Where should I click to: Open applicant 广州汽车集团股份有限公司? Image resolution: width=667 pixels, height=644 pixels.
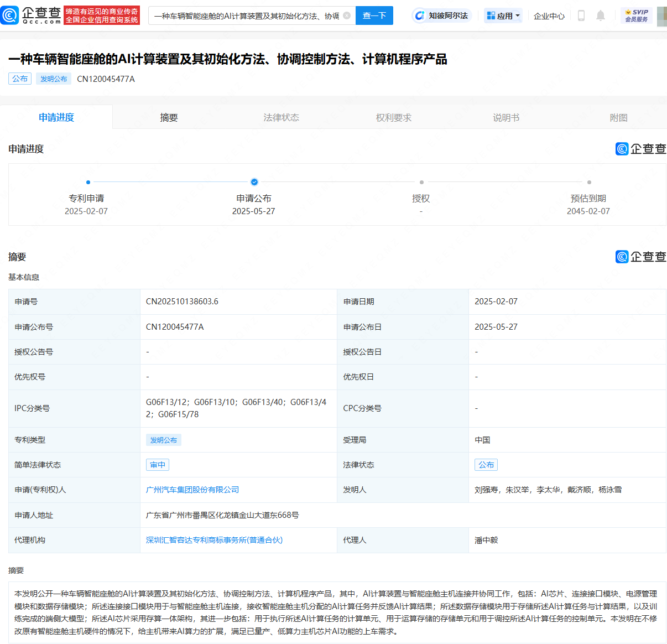[192, 490]
